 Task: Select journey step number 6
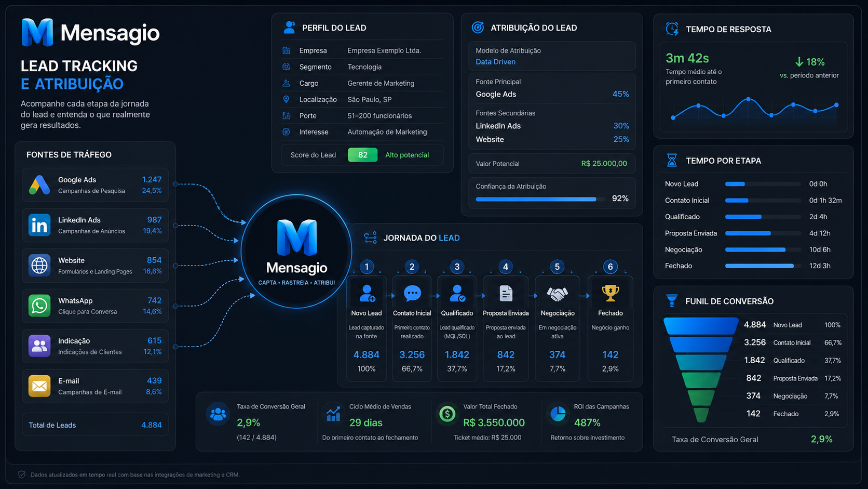610,267
